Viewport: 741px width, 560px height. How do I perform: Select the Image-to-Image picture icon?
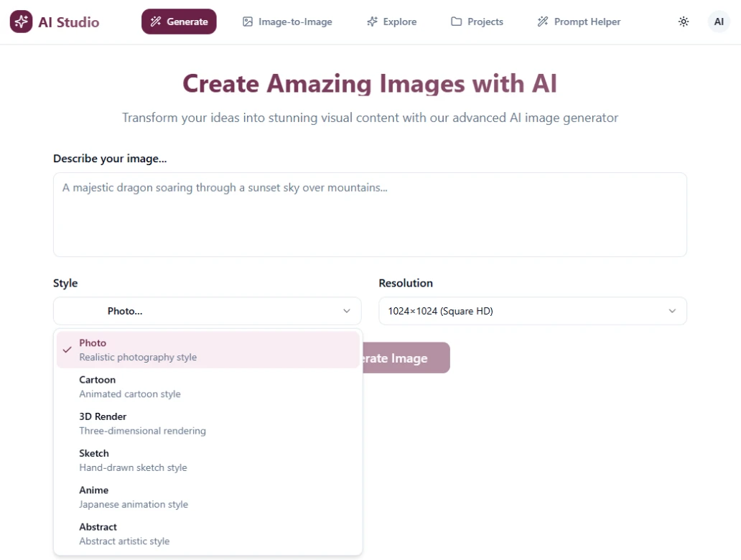(247, 22)
